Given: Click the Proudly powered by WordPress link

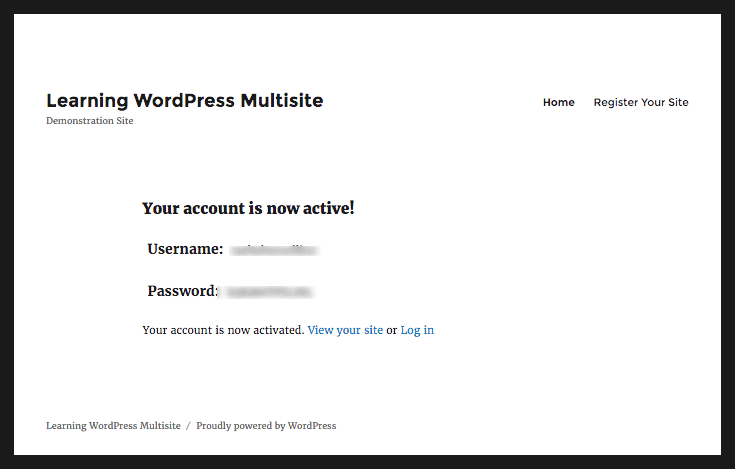Looking at the screenshot, I should click(266, 426).
